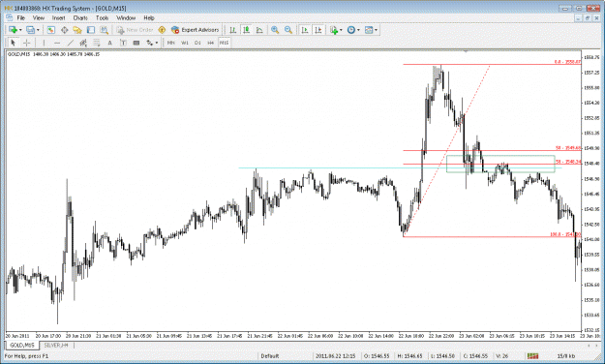This screenshot has width=605, height=364.
Task: Switch chart to line chart style
Action: tap(259, 30)
